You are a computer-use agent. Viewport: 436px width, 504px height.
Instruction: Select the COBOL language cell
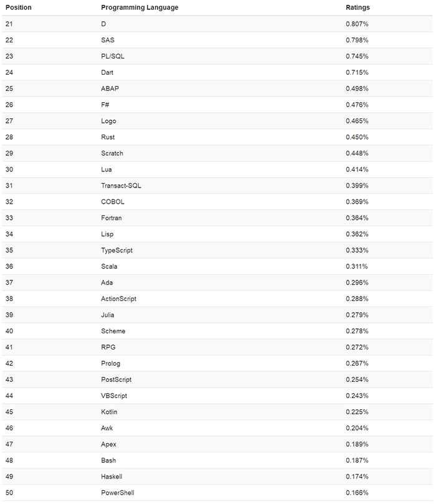[113, 202]
